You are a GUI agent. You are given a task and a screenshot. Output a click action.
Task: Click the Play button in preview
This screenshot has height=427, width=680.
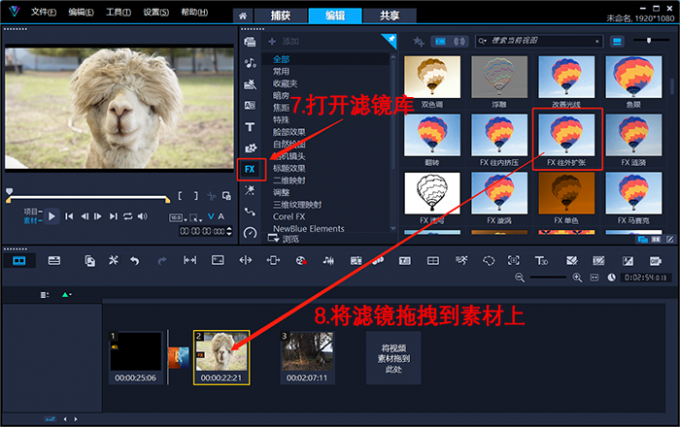tap(52, 216)
